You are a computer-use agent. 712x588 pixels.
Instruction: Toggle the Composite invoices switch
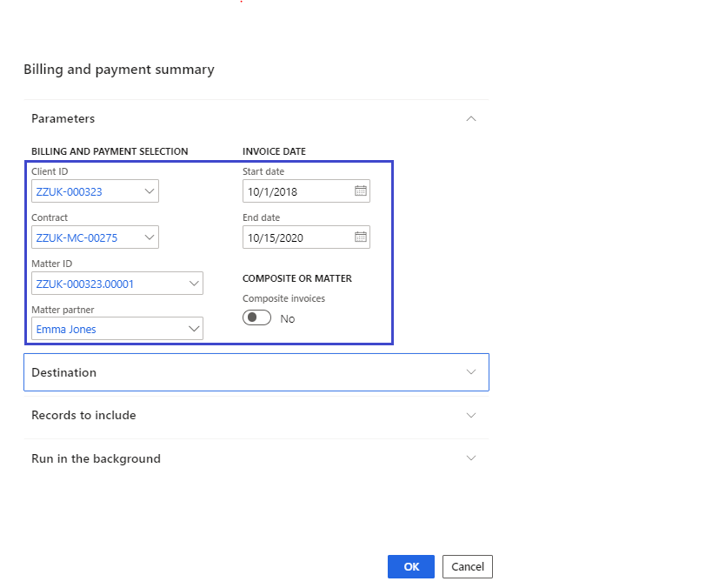[256, 317]
